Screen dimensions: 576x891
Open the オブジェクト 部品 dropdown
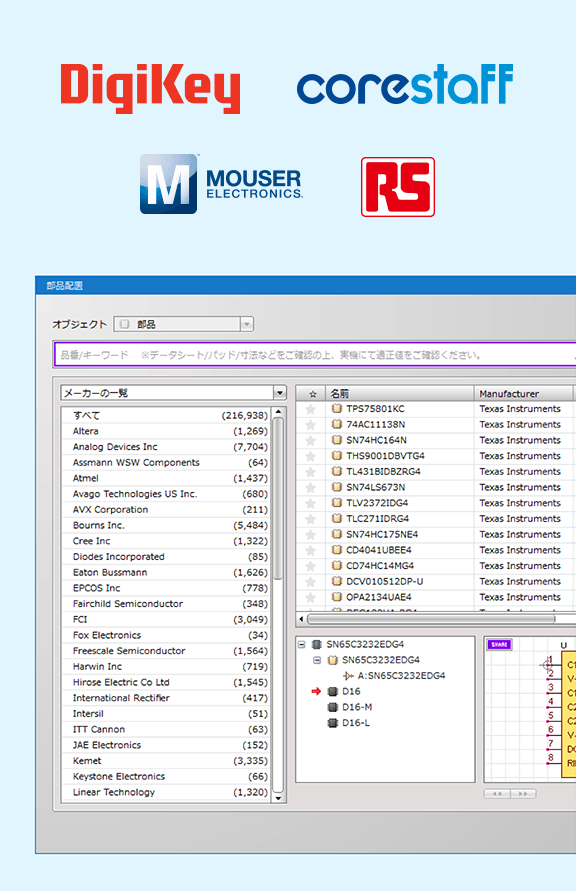(183, 324)
